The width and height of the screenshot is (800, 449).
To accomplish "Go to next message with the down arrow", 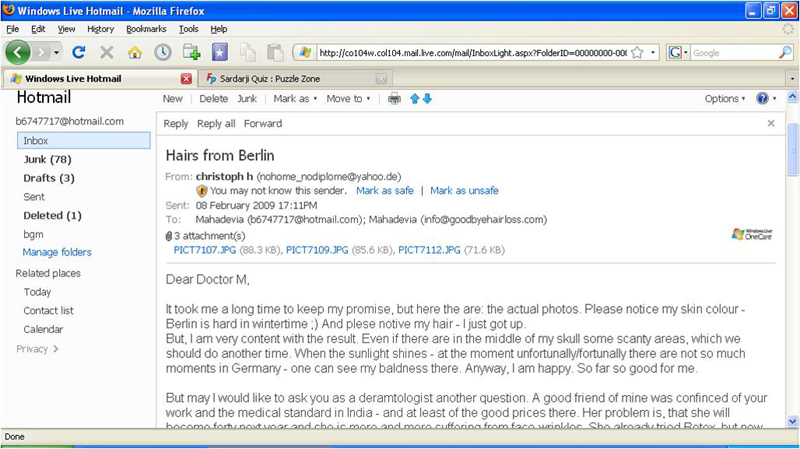I will (428, 99).
